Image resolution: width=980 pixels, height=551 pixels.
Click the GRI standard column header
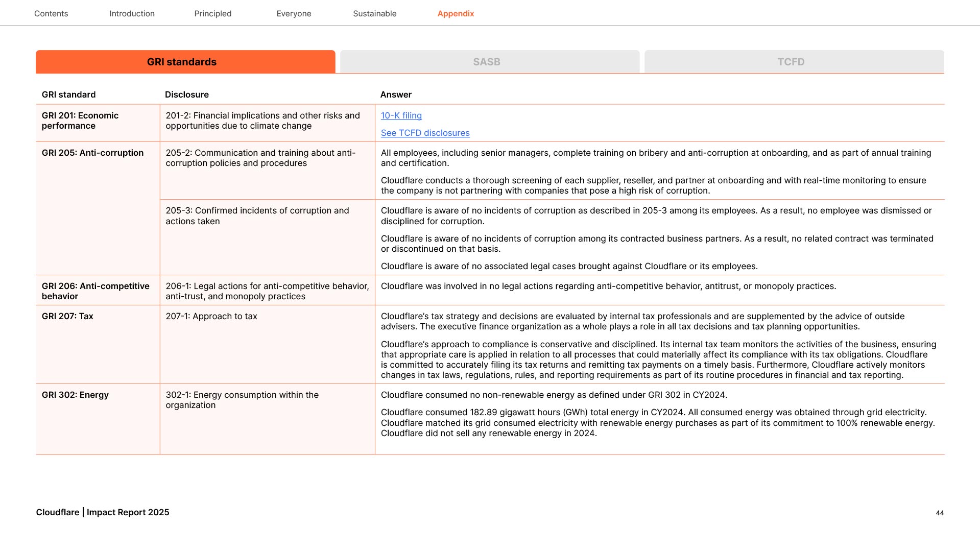point(69,94)
